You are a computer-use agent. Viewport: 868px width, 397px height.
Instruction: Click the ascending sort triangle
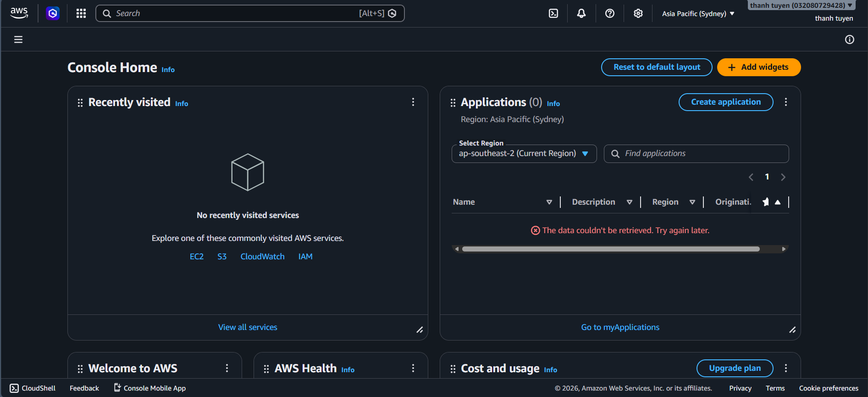pyautogui.click(x=778, y=202)
